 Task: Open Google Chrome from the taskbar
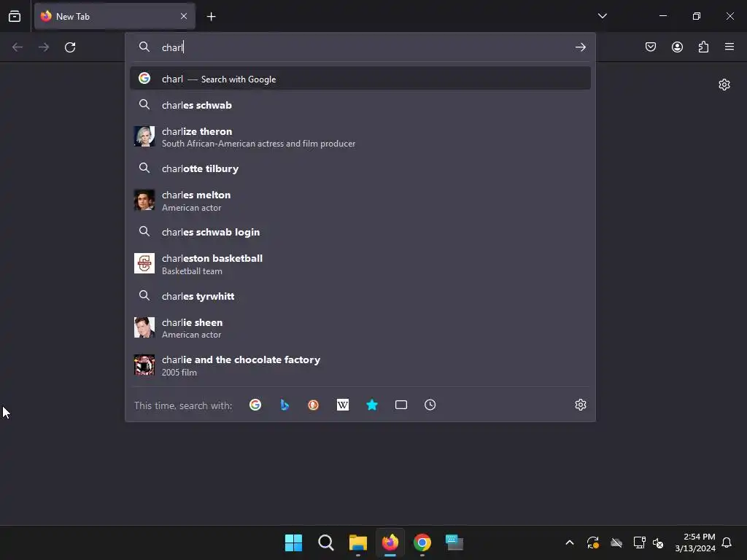(x=422, y=542)
